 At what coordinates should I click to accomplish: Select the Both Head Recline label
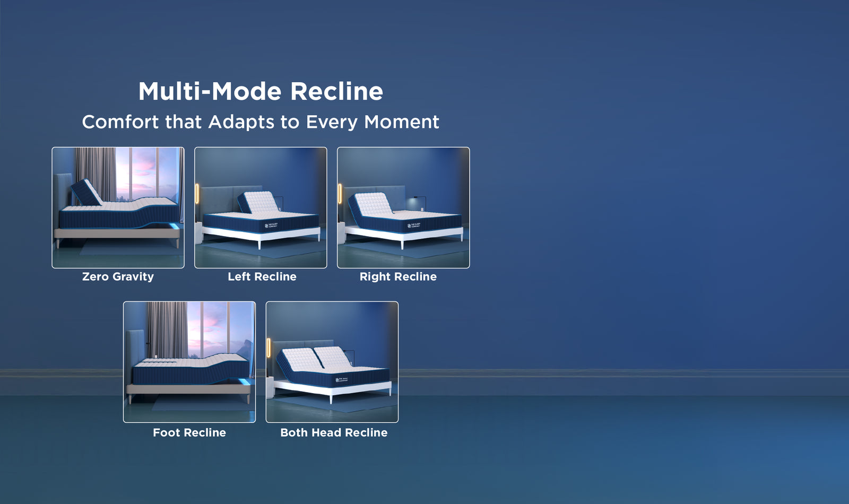pos(334,432)
